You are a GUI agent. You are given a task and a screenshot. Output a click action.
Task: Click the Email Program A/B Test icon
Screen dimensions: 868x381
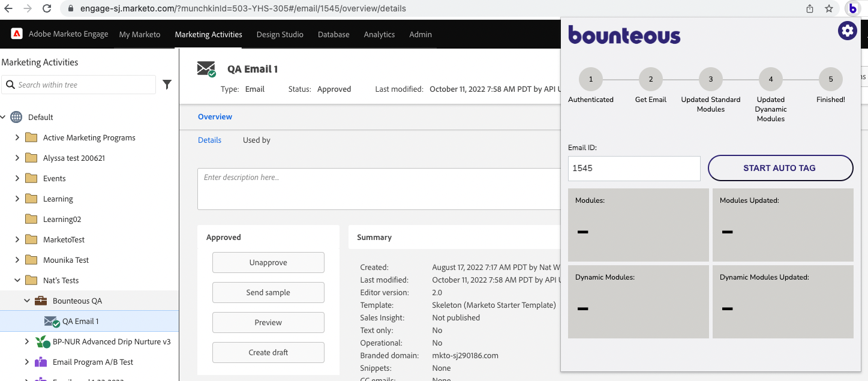(41, 362)
